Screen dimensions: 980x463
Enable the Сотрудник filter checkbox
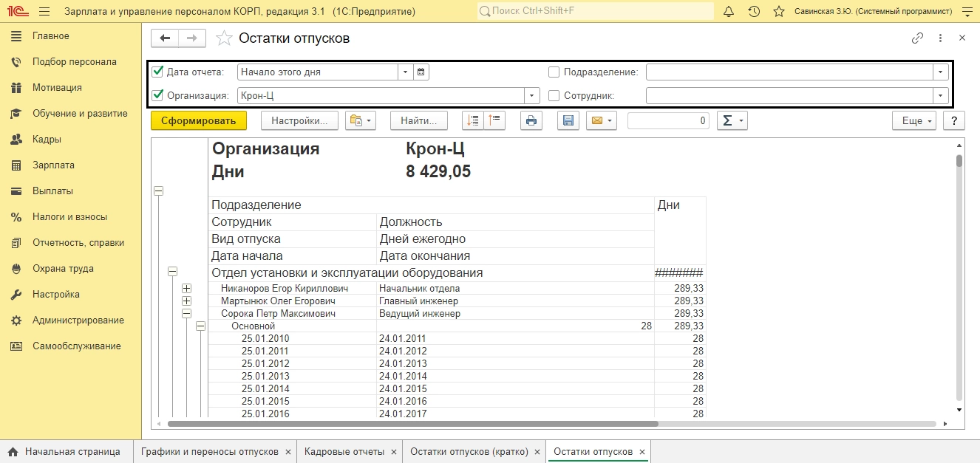[x=554, y=96]
